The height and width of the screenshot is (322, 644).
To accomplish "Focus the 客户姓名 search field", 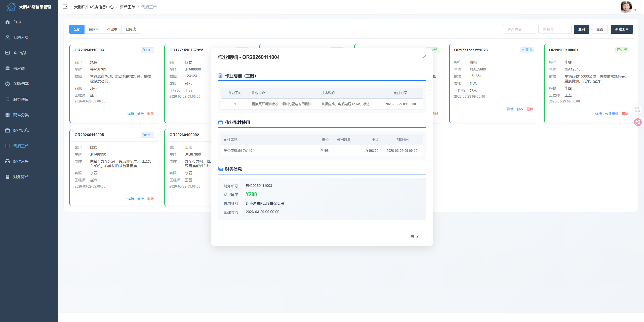I will [519, 29].
